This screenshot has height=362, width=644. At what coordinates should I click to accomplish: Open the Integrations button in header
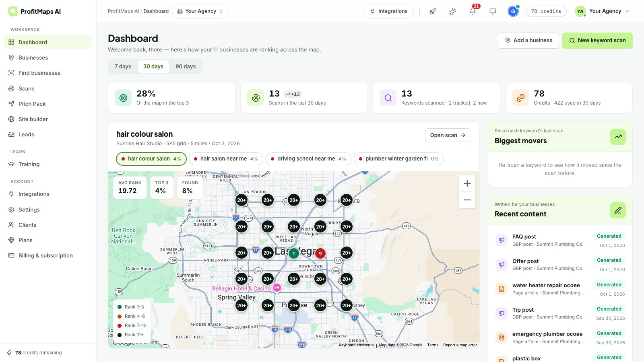point(389,11)
